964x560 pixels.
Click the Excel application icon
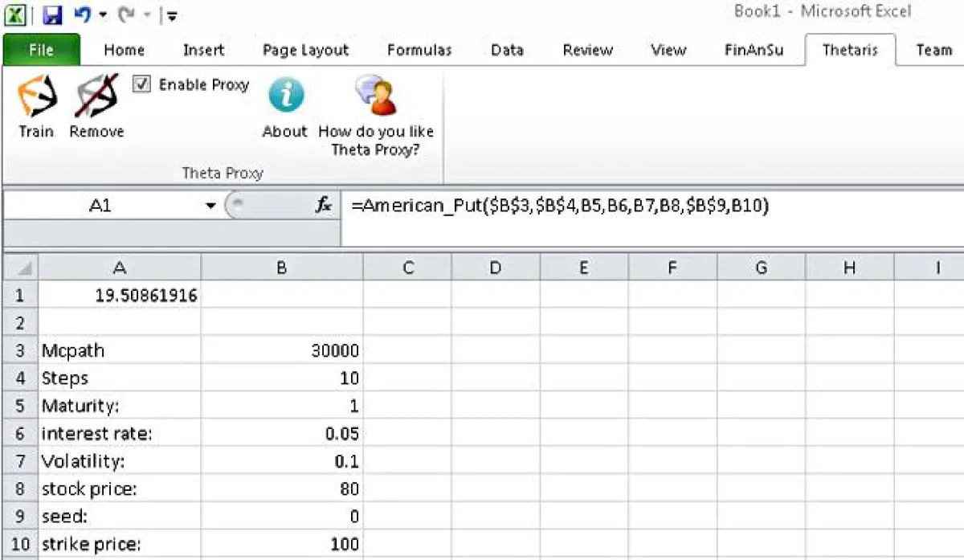(x=16, y=13)
